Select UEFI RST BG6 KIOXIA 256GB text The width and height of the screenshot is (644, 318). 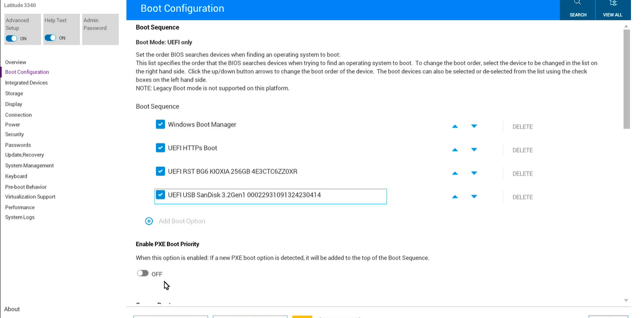point(232,171)
